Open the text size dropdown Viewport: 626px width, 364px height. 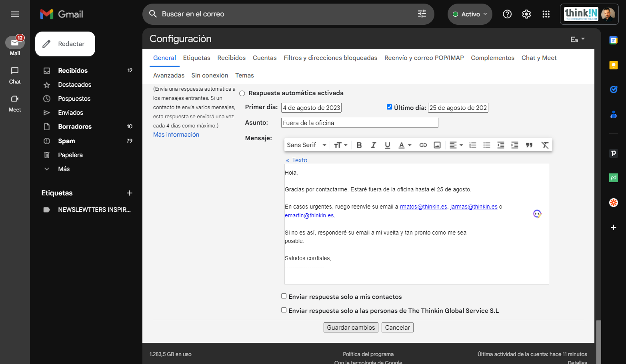(340, 145)
